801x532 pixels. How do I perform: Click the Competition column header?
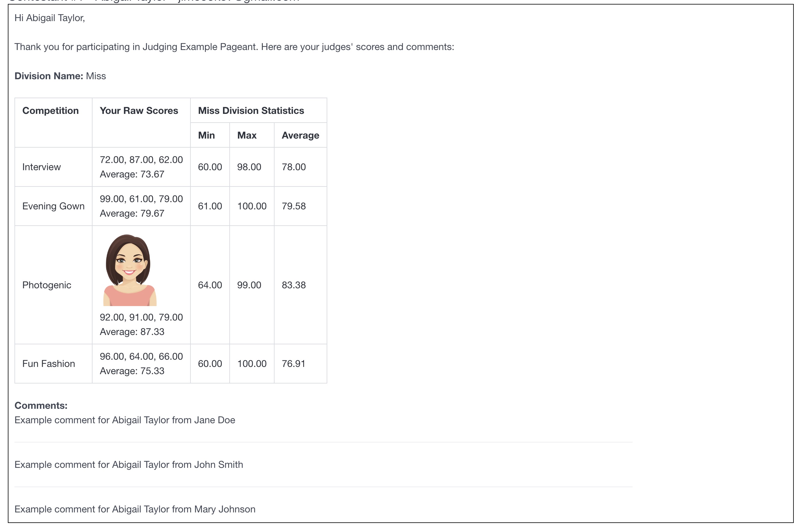[x=50, y=111]
